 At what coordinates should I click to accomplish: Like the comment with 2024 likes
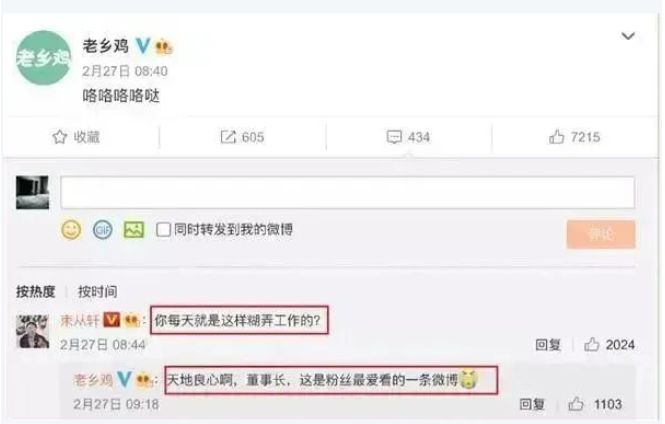pyautogui.click(x=592, y=345)
